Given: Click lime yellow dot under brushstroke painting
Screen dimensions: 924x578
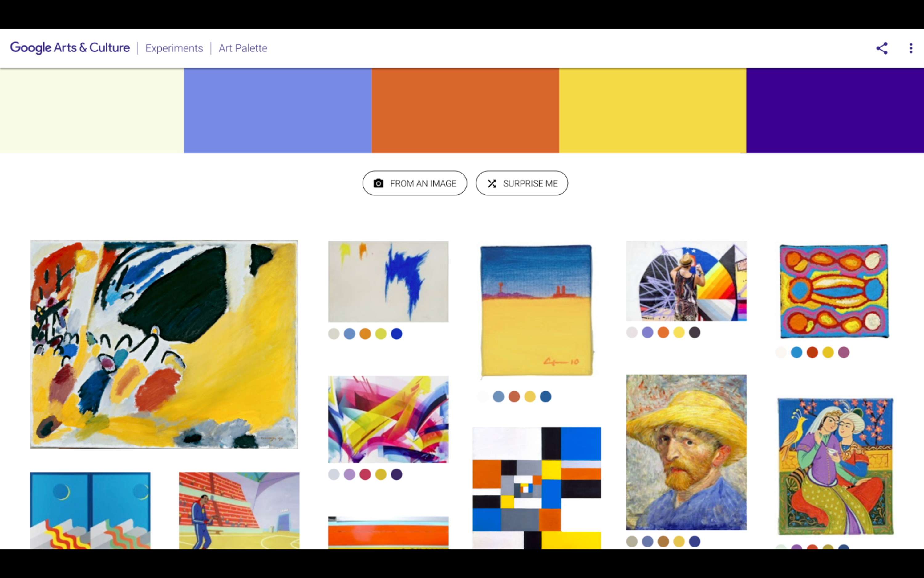Looking at the screenshot, I should click(x=381, y=334).
